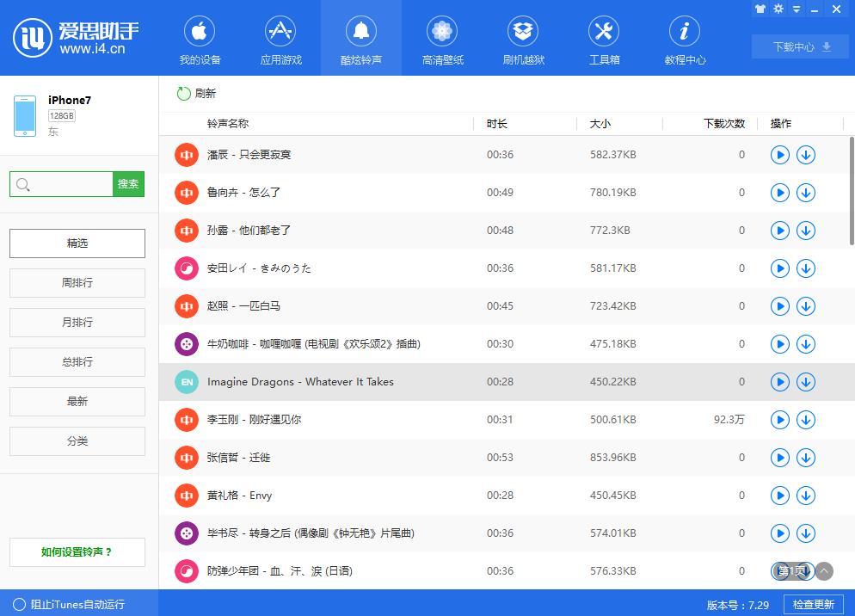Viewport: 855px width, 616px height.
Task: Open the 第1页 page selector
Action: [793, 570]
